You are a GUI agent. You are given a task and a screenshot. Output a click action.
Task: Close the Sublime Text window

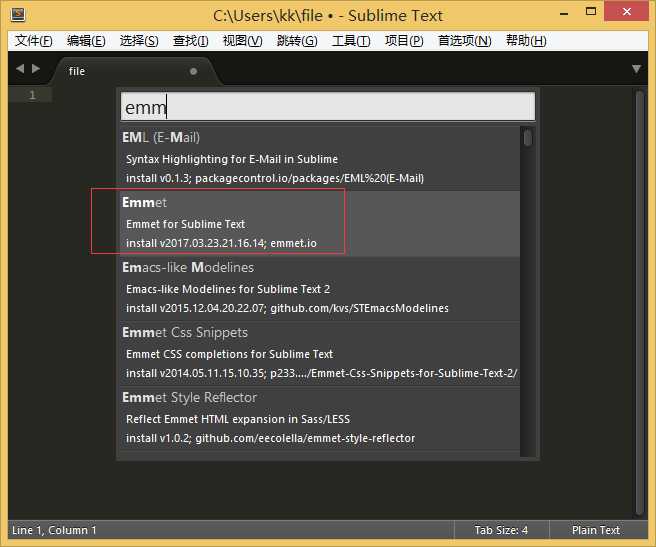tap(626, 11)
